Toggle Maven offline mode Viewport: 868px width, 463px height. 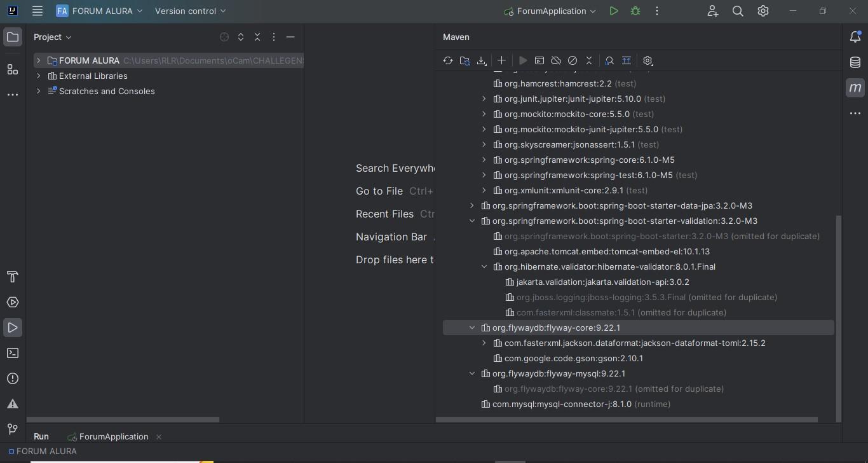[x=556, y=60]
